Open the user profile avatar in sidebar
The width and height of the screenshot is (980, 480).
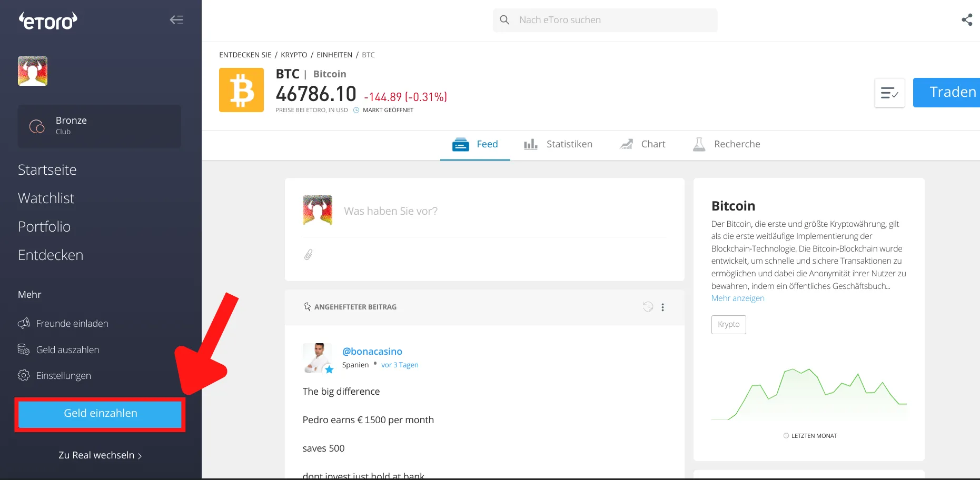pyautogui.click(x=33, y=71)
